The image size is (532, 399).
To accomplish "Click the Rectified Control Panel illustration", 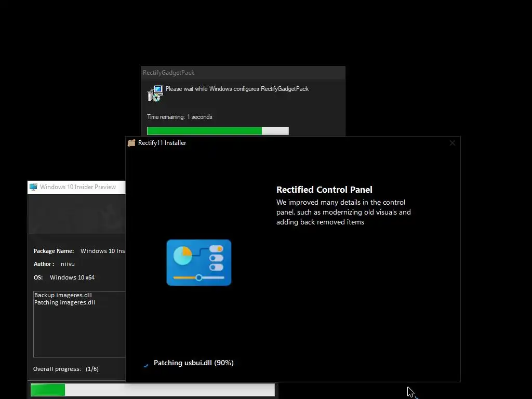I will [x=199, y=262].
